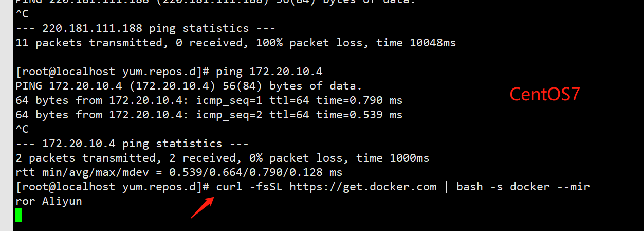Click the icmp_seq=2 response line

[x=209, y=115]
